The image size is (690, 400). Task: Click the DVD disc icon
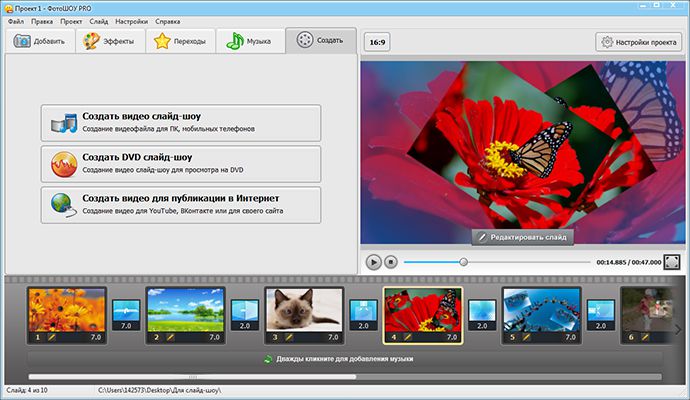point(64,164)
